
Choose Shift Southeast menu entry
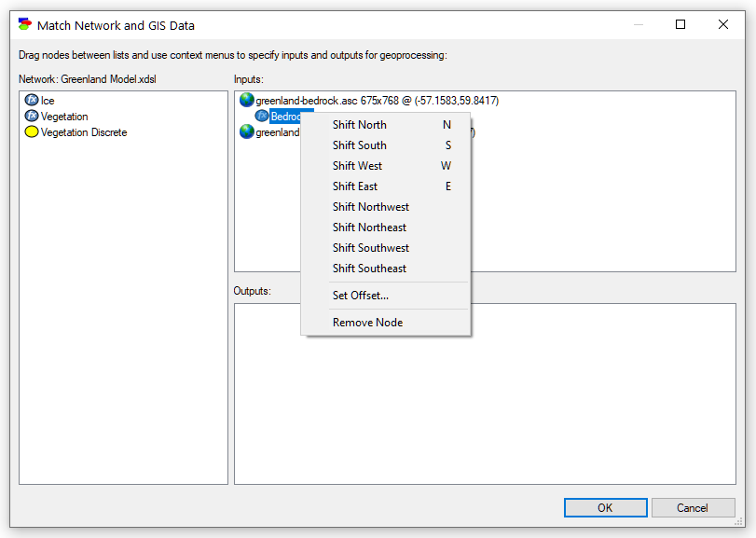386,268
